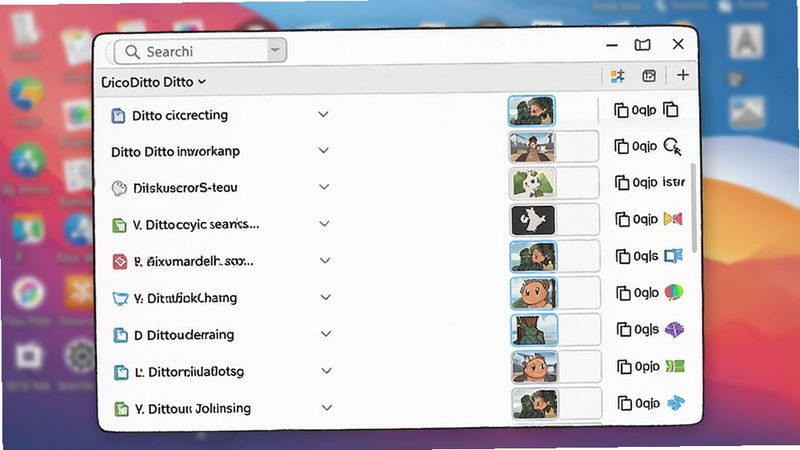Viewport: 800px width, 450px height.
Task: Select the 'DitskuscrorS-teau' entry text
Action: pos(185,188)
